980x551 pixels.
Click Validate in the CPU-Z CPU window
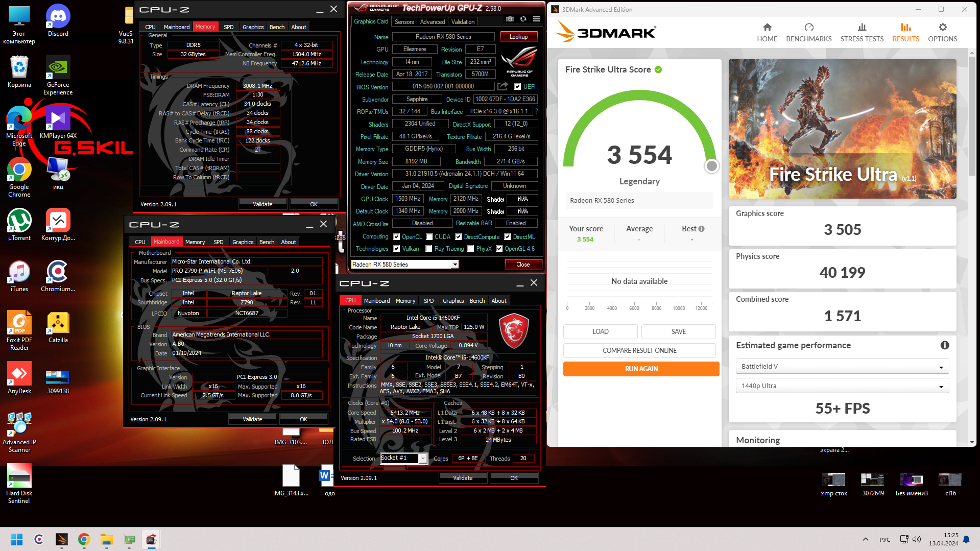point(463,478)
